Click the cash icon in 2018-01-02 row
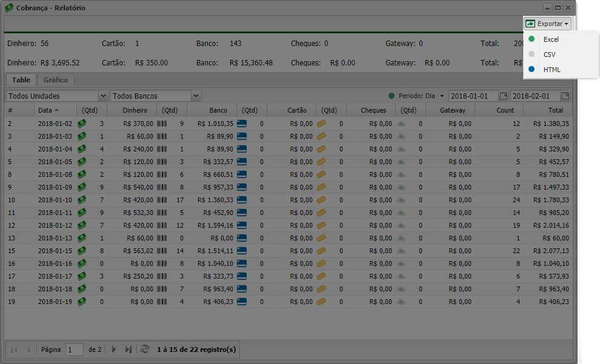 click(x=81, y=124)
